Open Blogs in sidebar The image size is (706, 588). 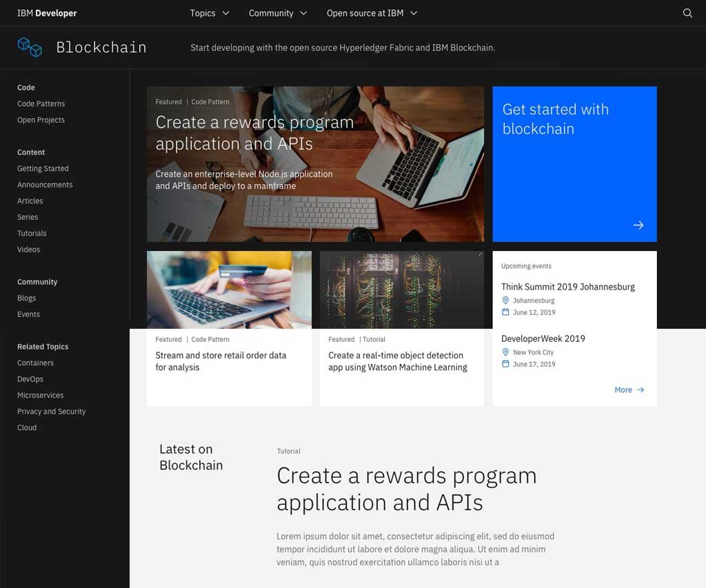[27, 298]
